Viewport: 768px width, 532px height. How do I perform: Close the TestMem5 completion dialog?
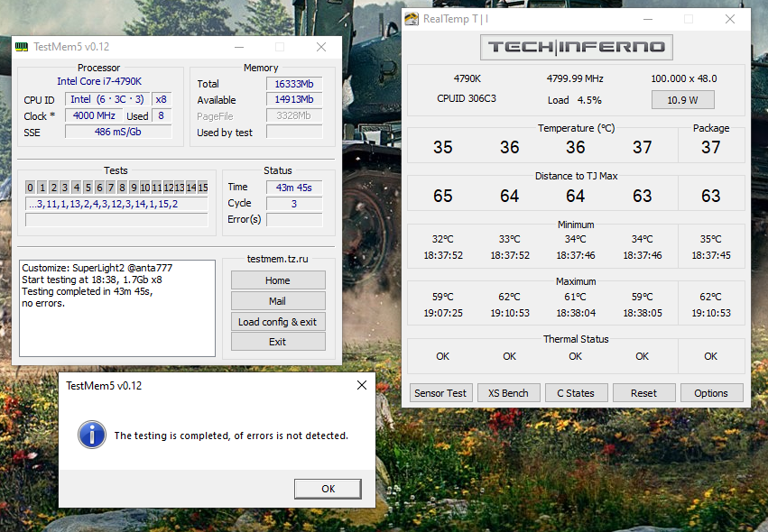point(362,385)
